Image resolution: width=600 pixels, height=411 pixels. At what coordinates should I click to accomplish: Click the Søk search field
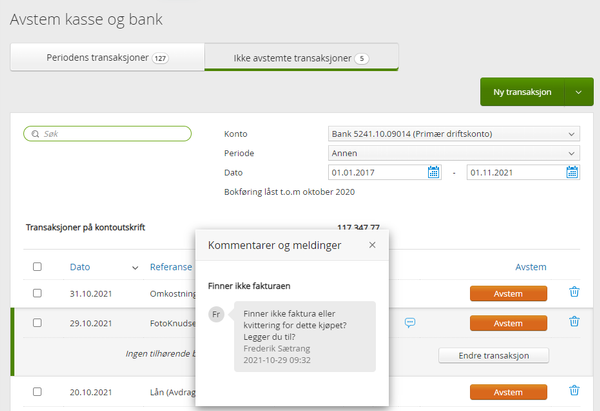click(108, 134)
